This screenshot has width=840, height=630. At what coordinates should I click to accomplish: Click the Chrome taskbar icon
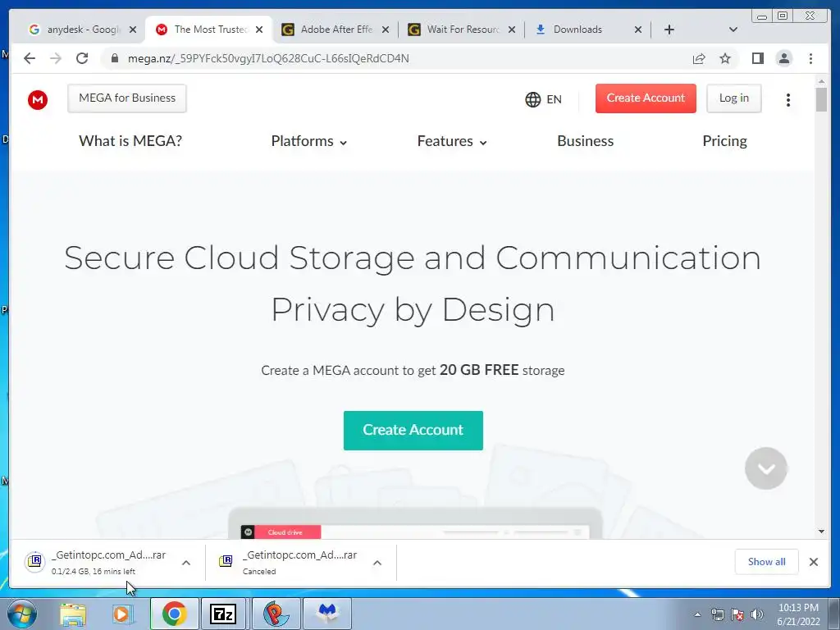[x=174, y=614]
